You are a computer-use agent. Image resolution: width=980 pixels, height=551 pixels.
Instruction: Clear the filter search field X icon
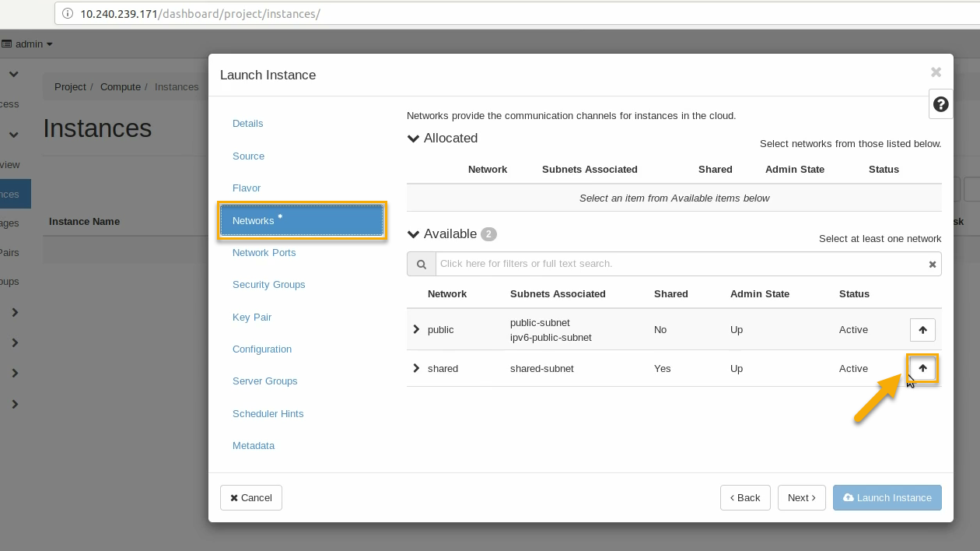pos(932,265)
